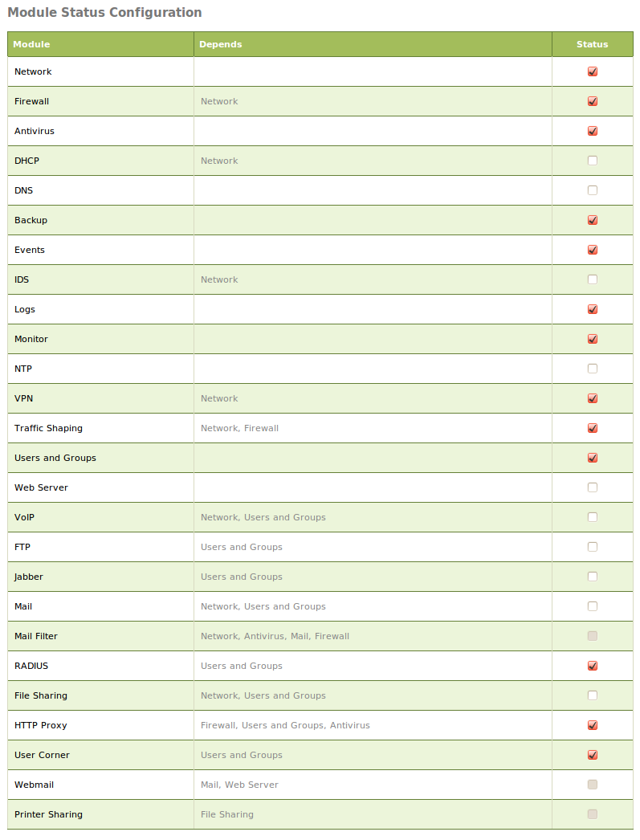The width and height of the screenshot is (640, 840).
Task: Uncheck the Network module status checkbox
Action: point(593,71)
